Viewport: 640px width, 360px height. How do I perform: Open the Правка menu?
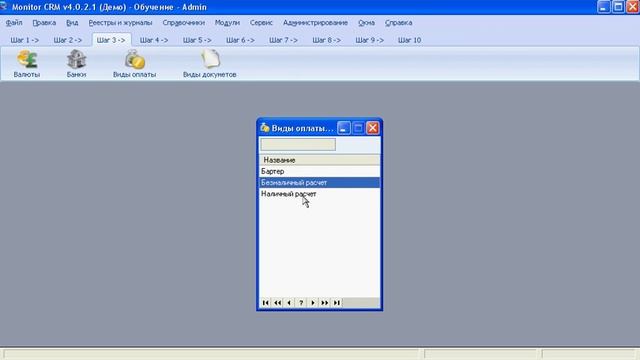pos(44,23)
